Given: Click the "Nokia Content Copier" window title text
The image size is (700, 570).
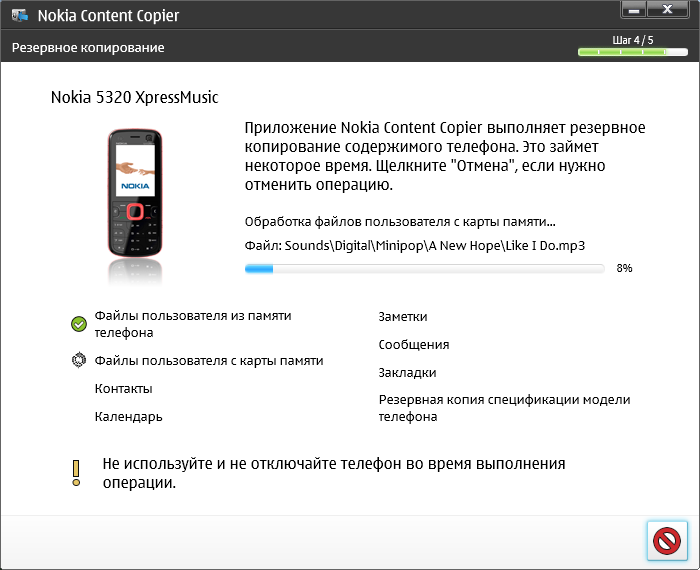Looking at the screenshot, I should tap(108, 16).
